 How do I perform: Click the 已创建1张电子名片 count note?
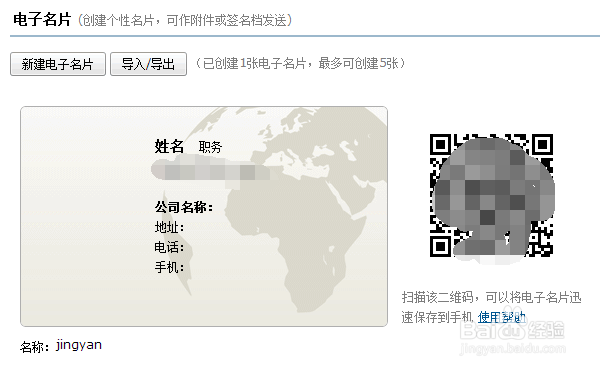300,63
